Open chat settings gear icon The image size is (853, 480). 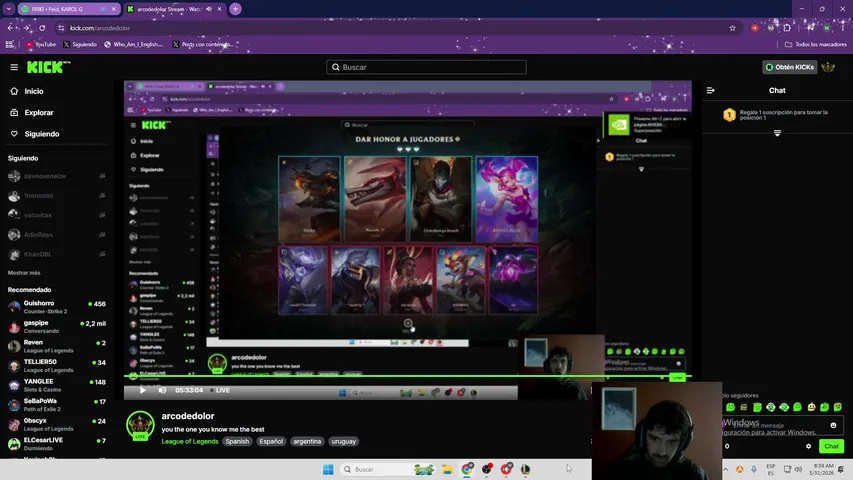[x=808, y=446]
